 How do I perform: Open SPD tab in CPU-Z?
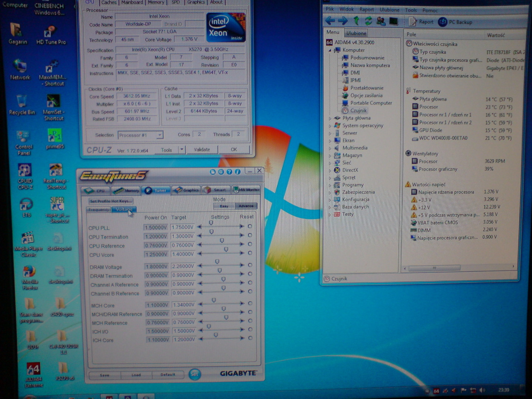tap(175, 2)
